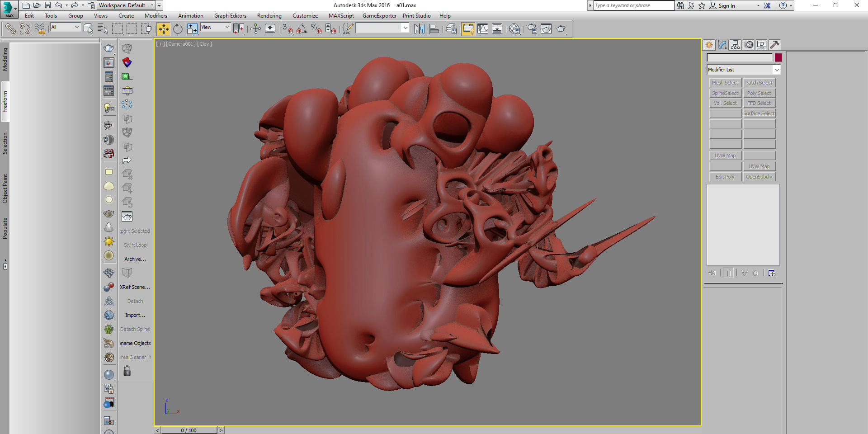Open the Rendering menu
Image resolution: width=868 pixels, height=434 pixels.
[x=269, y=16]
